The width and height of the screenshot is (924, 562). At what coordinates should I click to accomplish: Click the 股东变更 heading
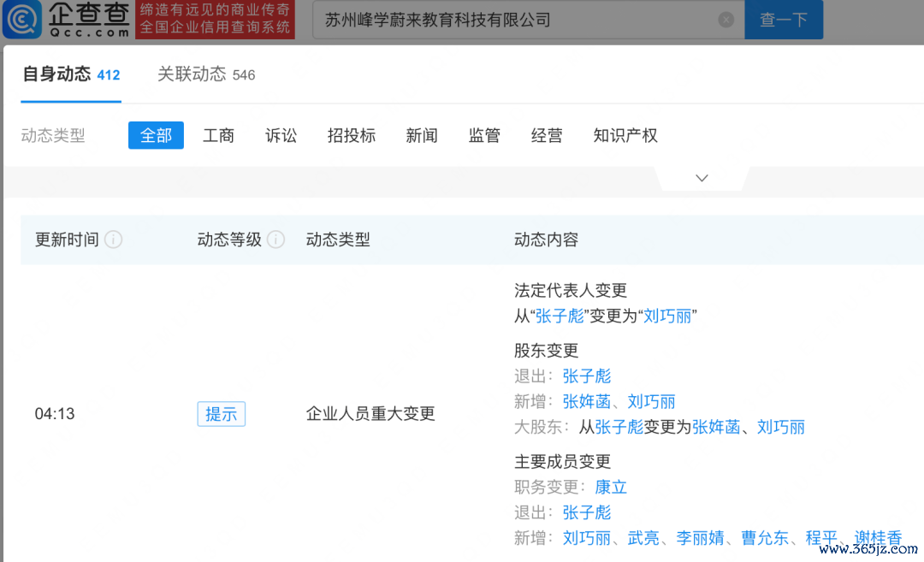546,351
